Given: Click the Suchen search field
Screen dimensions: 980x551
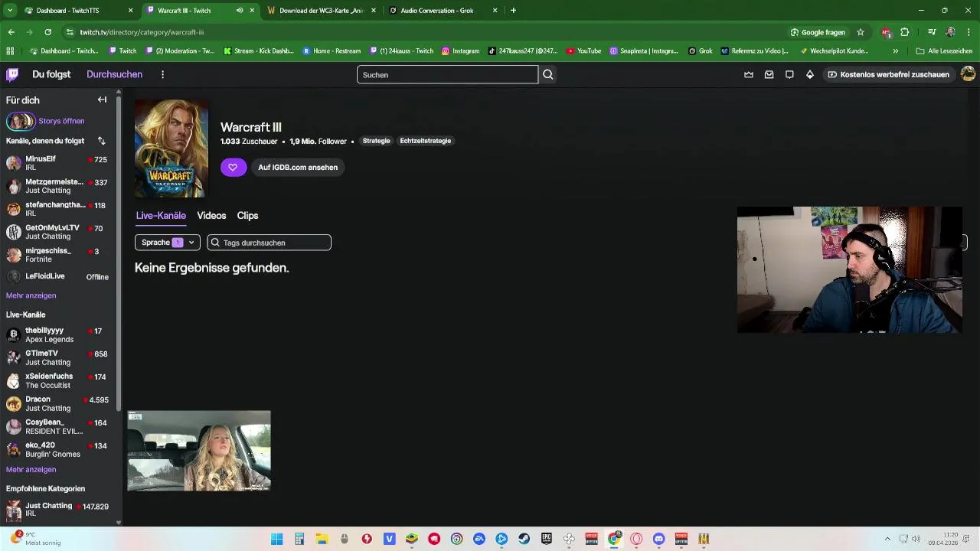Looking at the screenshot, I should [x=447, y=74].
